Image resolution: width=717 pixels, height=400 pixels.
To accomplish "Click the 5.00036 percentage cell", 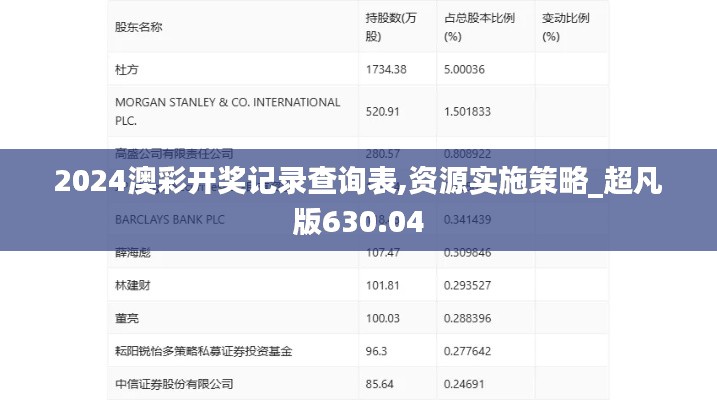I will click(465, 69).
